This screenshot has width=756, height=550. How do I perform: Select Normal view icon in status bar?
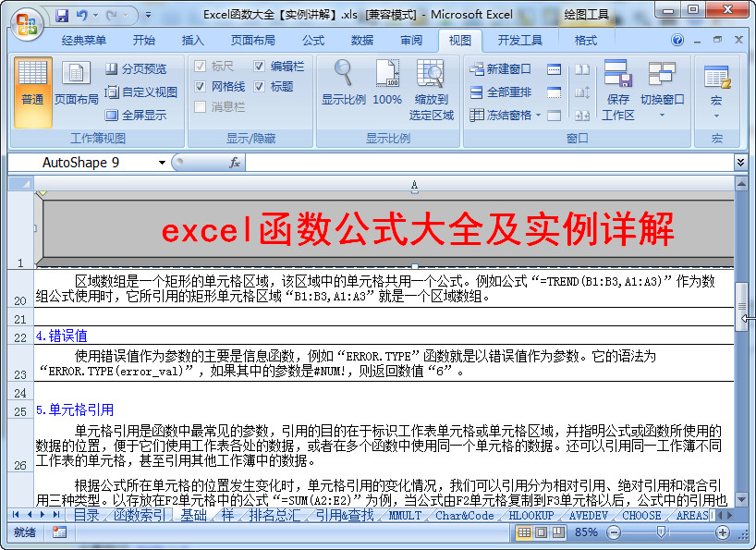524,532
